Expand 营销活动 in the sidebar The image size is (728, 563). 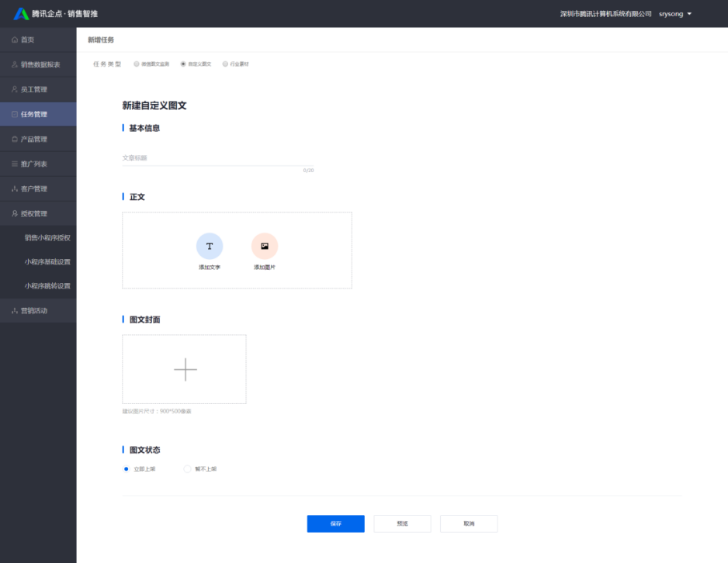tap(34, 310)
